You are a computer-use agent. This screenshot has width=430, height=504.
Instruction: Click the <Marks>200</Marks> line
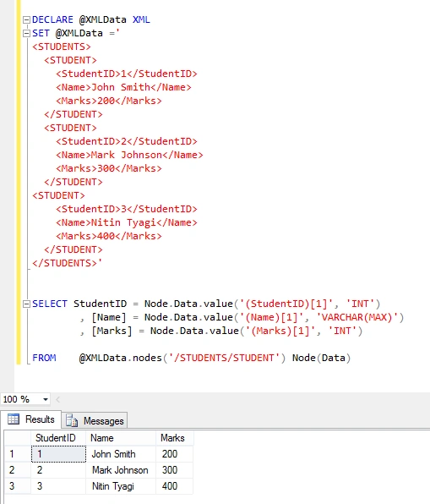[109, 101]
